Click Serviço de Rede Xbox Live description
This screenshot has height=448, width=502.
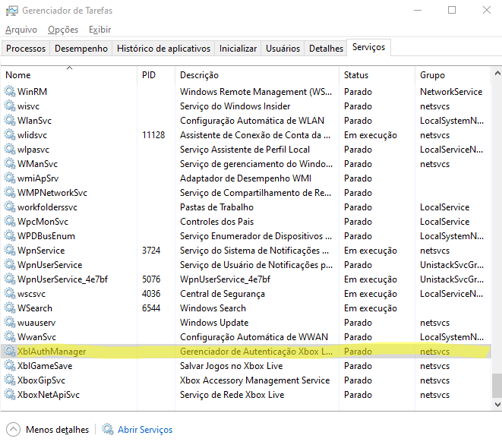[x=232, y=395]
